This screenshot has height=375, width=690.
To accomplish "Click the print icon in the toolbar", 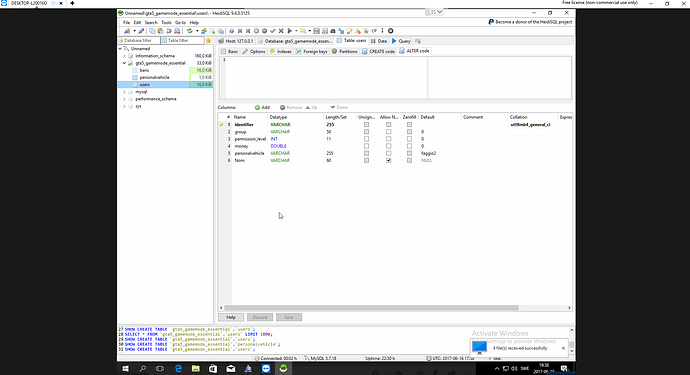I will (177, 31).
